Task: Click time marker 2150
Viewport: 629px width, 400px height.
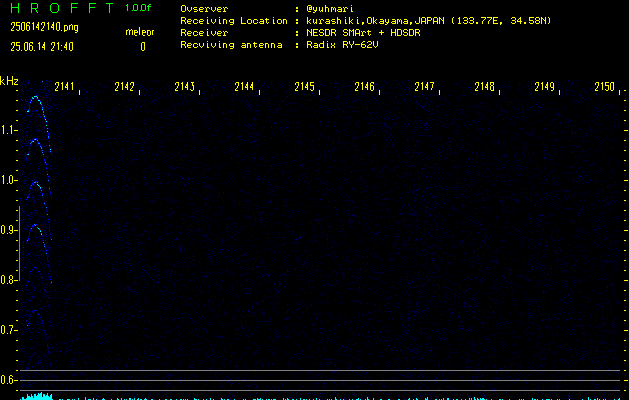Action: pos(604,87)
